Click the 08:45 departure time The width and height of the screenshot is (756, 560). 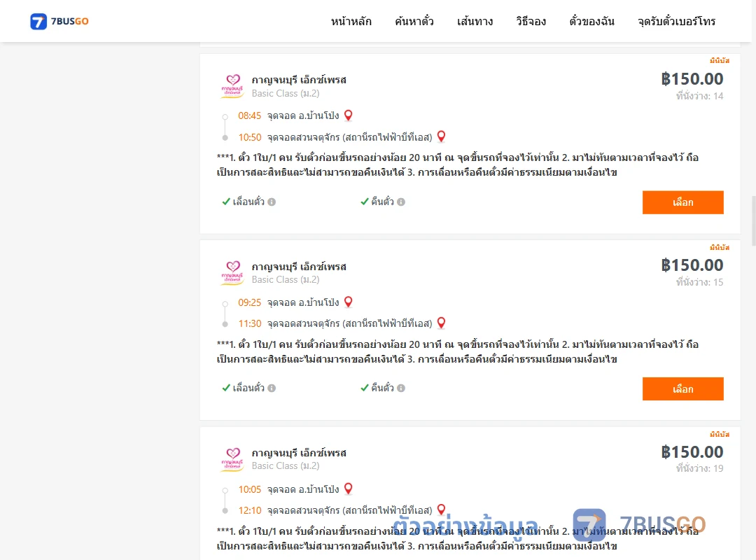[x=249, y=115]
